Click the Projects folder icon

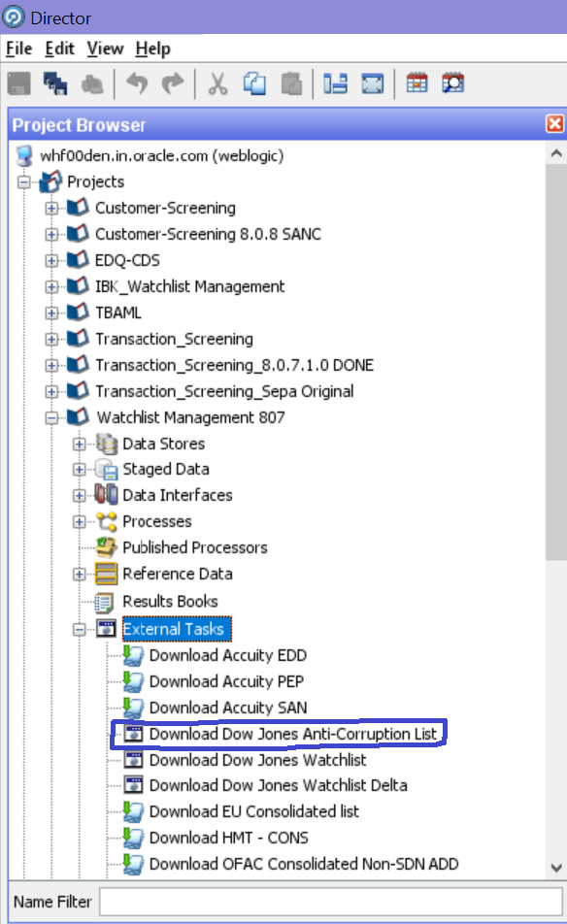click(x=50, y=181)
